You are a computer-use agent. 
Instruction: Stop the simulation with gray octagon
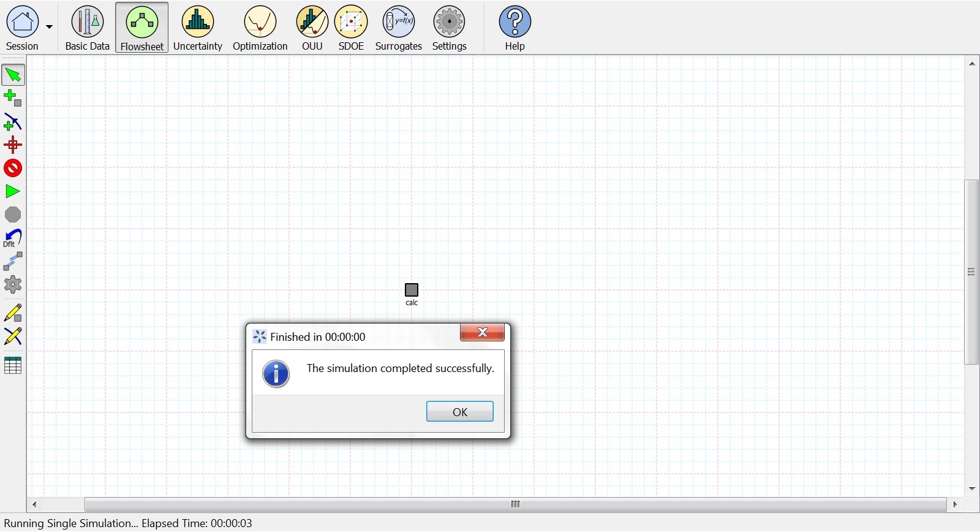click(13, 215)
